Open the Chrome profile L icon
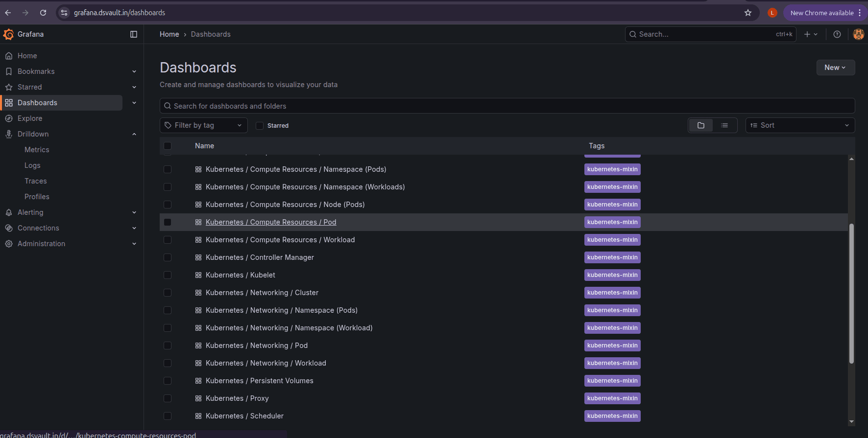Image resolution: width=868 pixels, height=438 pixels. click(x=772, y=13)
